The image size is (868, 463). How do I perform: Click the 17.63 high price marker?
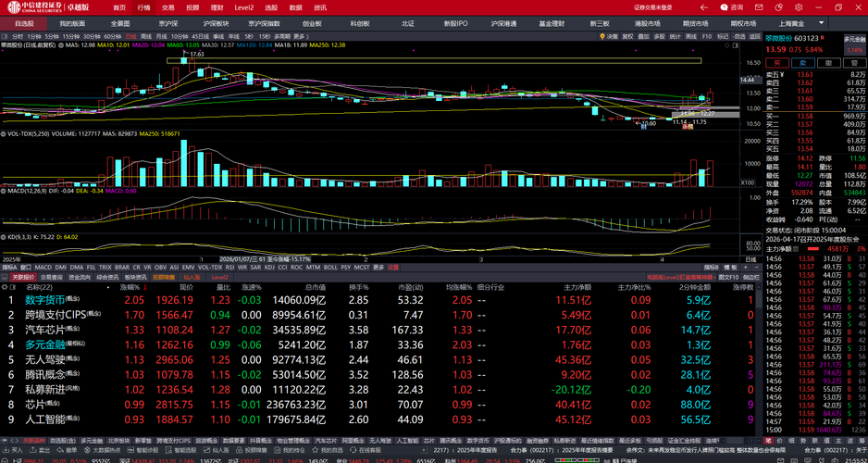(196, 54)
